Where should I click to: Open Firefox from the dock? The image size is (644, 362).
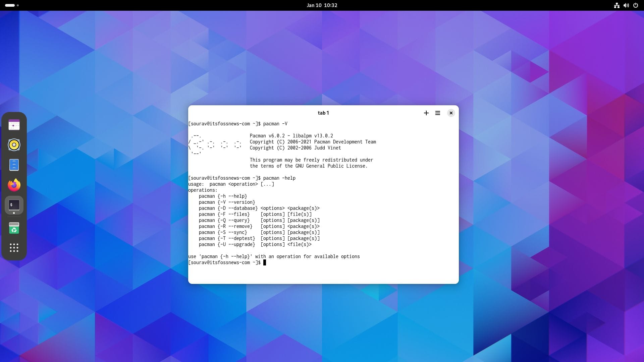pyautogui.click(x=14, y=185)
